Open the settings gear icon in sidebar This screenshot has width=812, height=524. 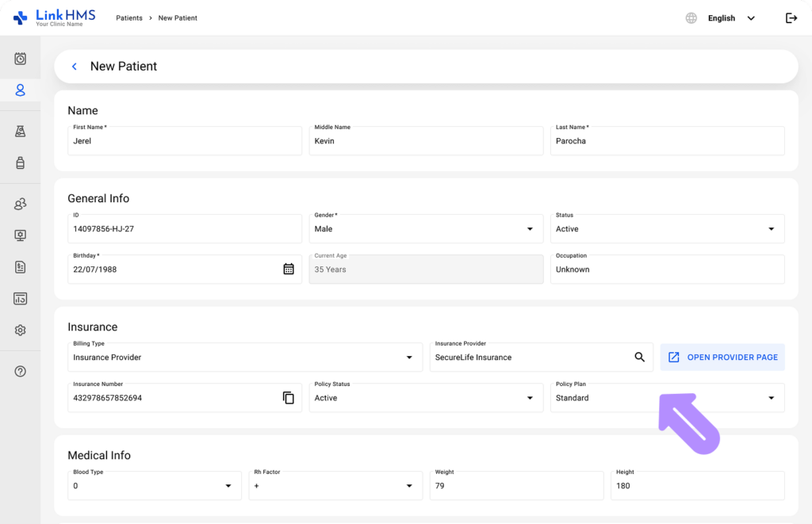20,330
